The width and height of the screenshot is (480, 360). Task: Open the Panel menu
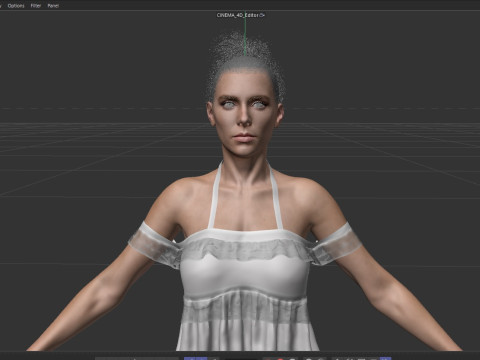click(53, 6)
